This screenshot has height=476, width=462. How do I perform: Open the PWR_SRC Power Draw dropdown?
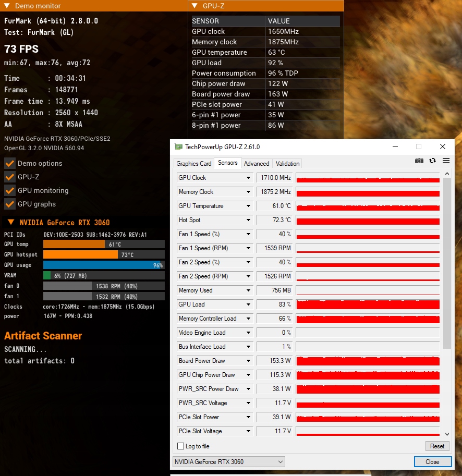tap(248, 389)
